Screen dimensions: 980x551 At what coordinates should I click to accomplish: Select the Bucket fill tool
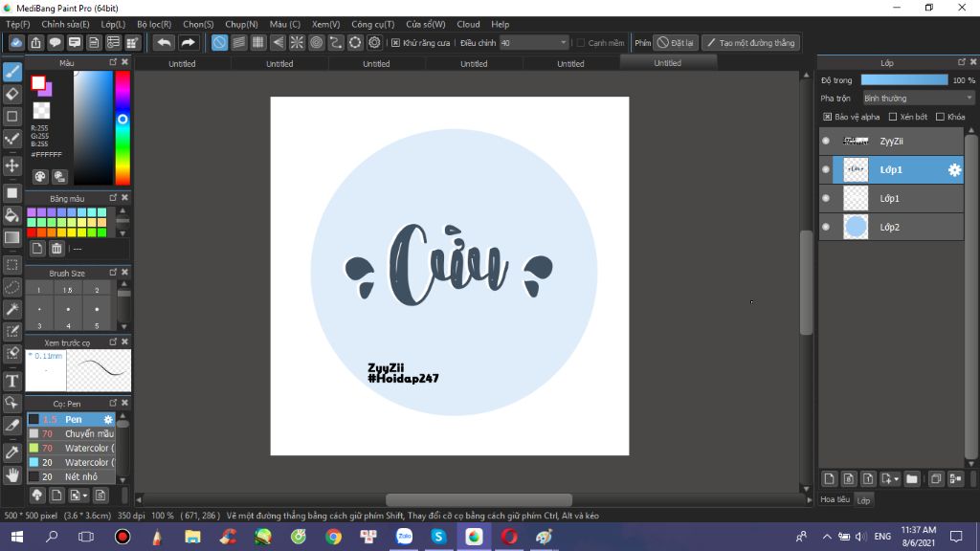[11, 215]
